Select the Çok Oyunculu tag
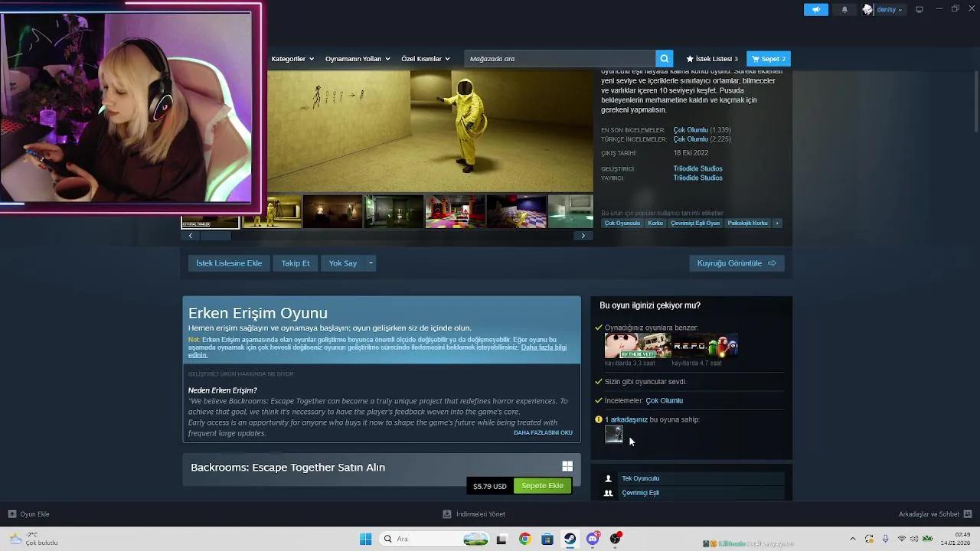Viewport: 980px width, 551px height. pos(622,223)
